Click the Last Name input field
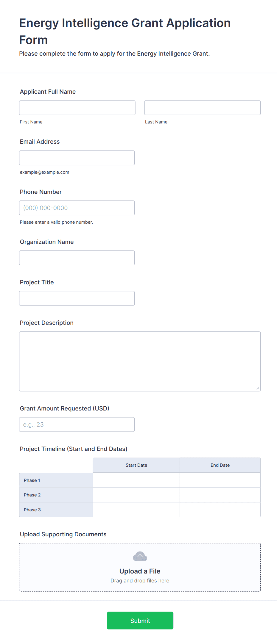The width and height of the screenshot is (277, 644). click(x=202, y=108)
